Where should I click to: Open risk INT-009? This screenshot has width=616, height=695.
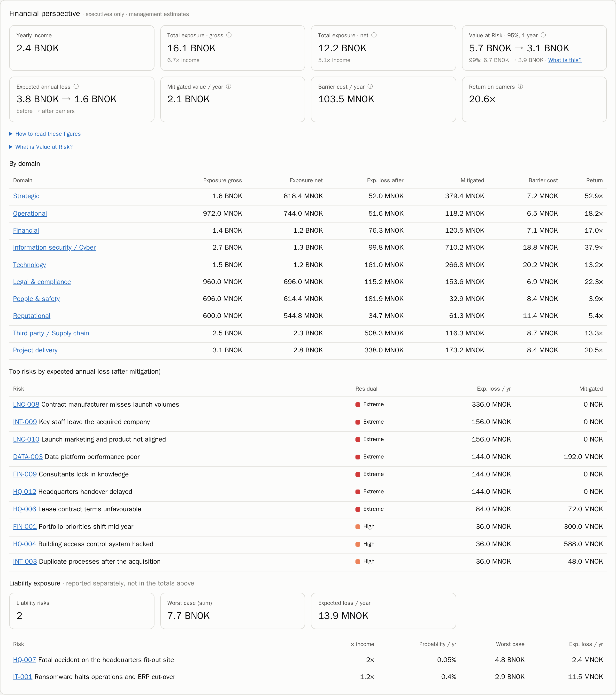tap(25, 422)
